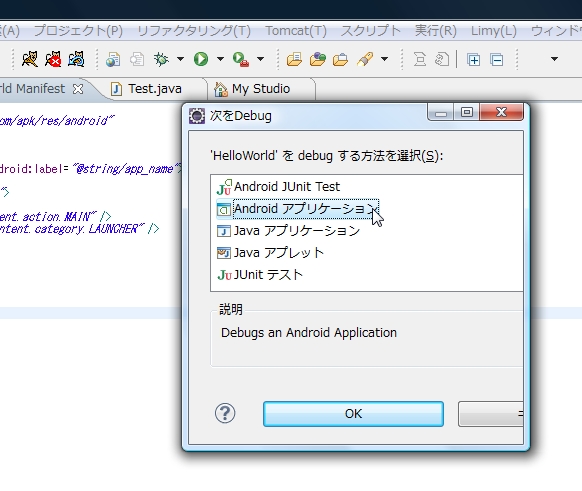The width and height of the screenshot is (582, 491).
Task: Close the Manifest editor tab with X
Action: point(78,89)
